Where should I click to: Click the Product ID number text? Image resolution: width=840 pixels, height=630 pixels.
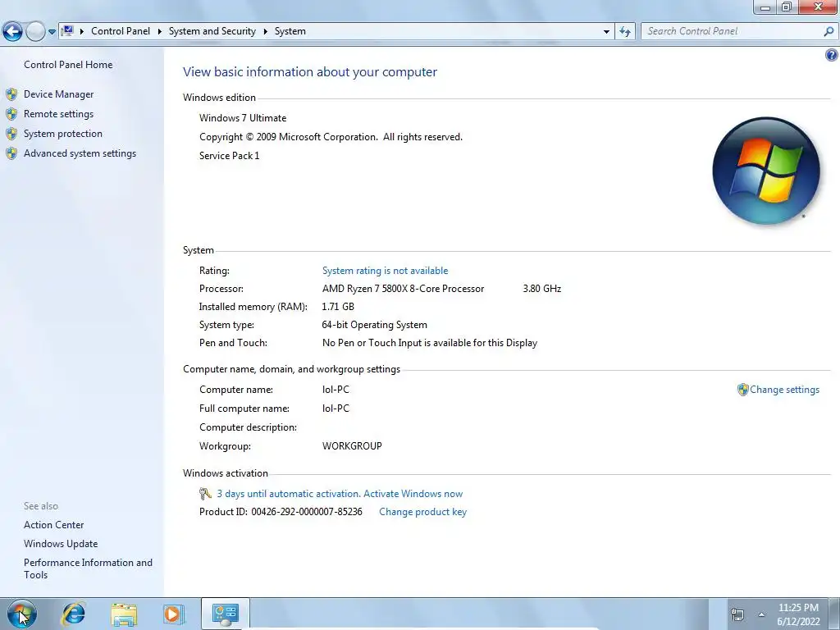pyautogui.click(x=307, y=512)
